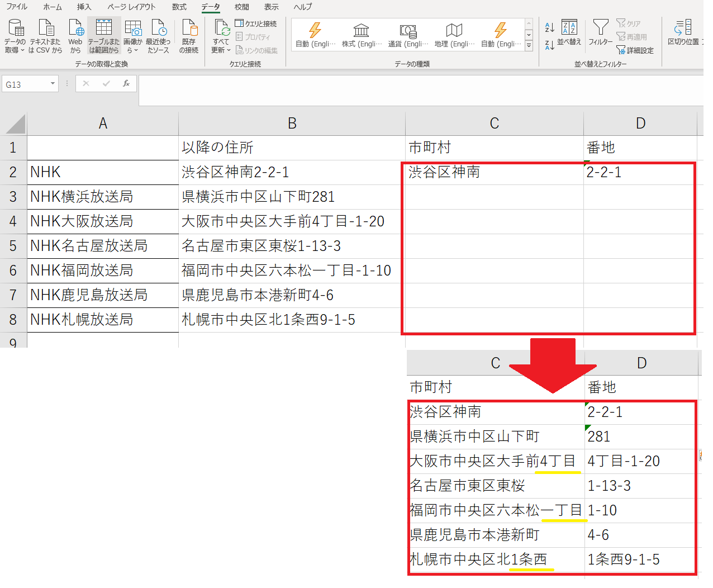The image size is (713, 588).
Task: Import from テキストまたは CSV から
Action: pos(45,36)
